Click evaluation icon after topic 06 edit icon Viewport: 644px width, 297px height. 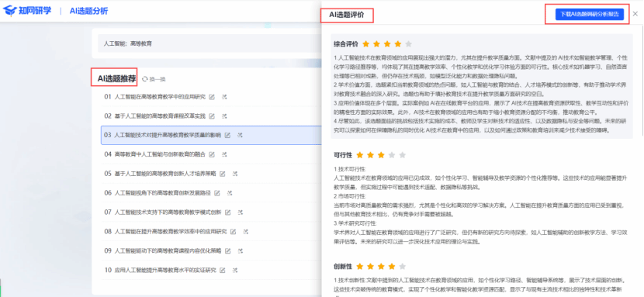click(230, 193)
